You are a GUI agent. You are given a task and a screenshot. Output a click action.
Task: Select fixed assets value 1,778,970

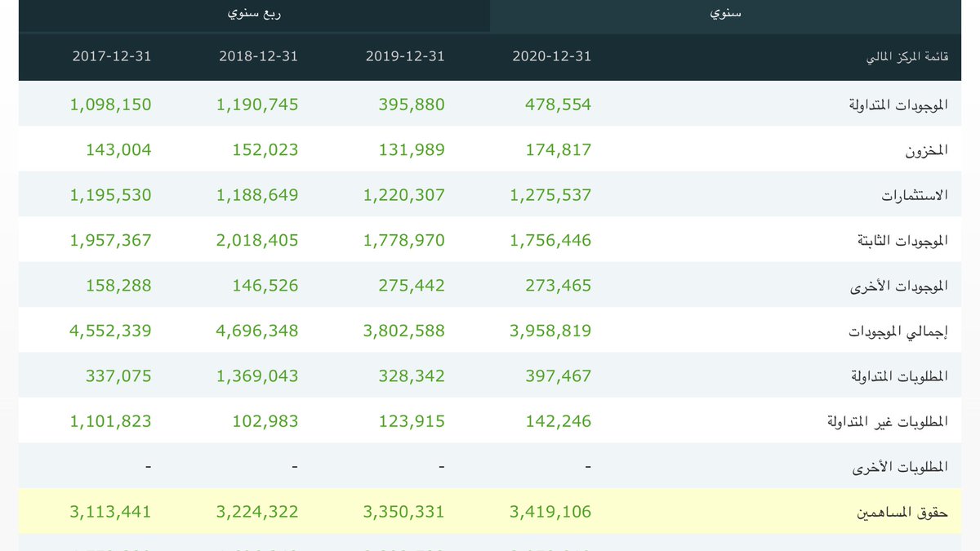coord(404,241)
